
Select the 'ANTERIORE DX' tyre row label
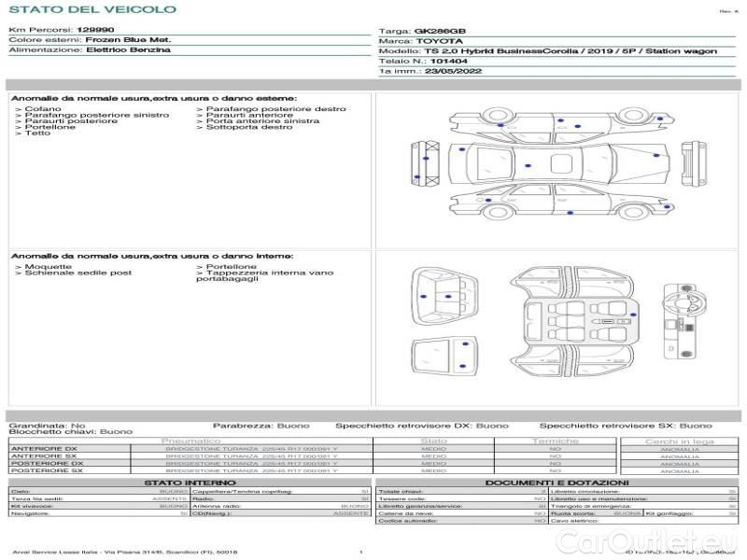(x=44, y=449)
